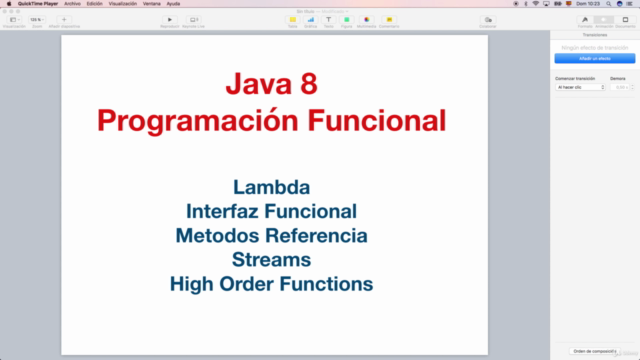Adjust the Demora stepper arrows
Screen dimensions: 640x360
tap(633, 87)
